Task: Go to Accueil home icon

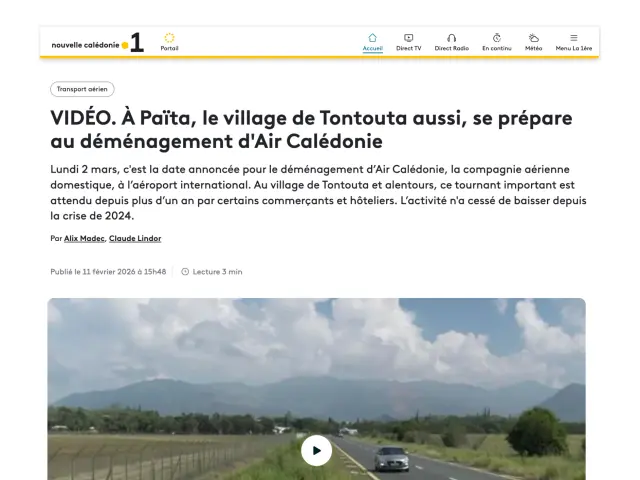Action: [x=372, y=38]
